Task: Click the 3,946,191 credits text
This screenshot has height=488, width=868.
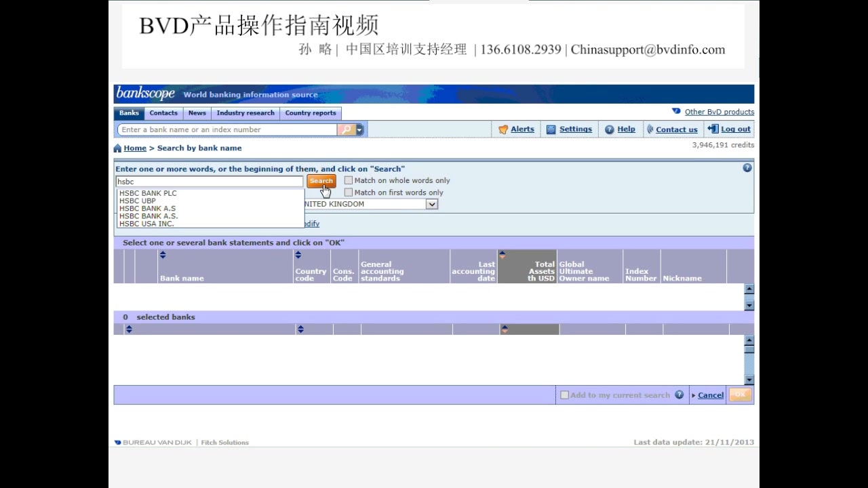Action: pyautogui.click(x=723, y=145)
